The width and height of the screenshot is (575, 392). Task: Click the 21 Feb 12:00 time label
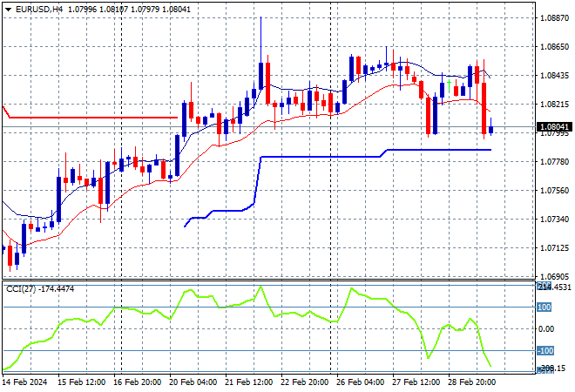click(248, 382)
